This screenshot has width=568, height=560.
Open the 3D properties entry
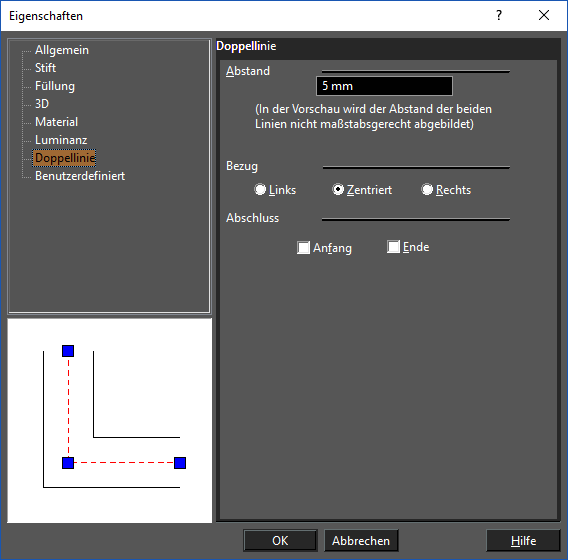(42, 104)
